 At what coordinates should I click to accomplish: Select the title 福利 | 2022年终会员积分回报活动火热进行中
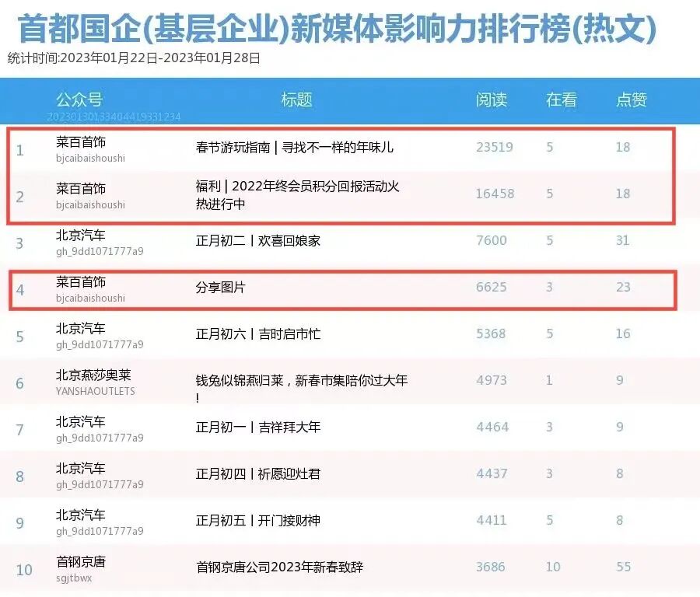298,194
